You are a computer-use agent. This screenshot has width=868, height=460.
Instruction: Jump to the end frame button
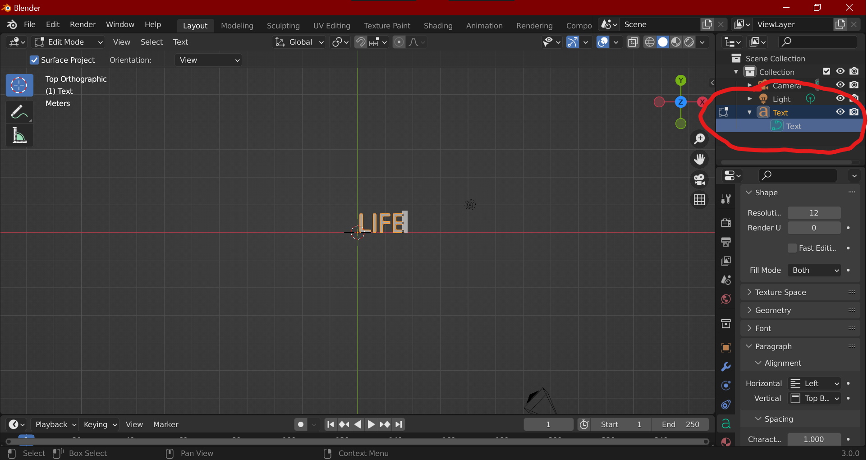pos(399,424)
